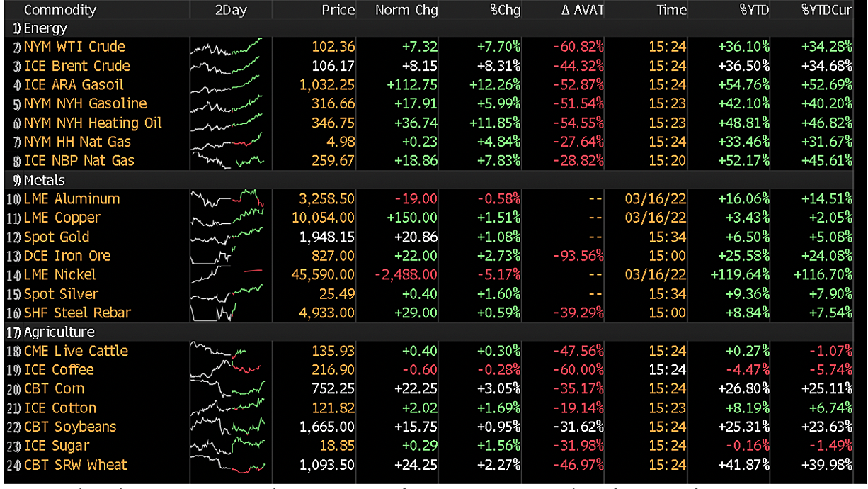Sort by the Price column header
The width and height of the screenshot is (868, 489).
tap(338, 10)
